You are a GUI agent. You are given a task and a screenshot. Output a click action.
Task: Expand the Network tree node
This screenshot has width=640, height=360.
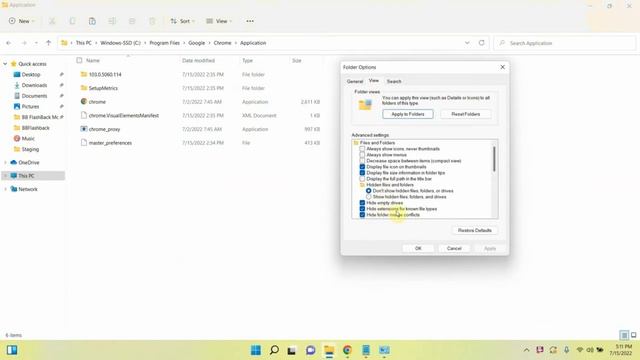5,189
